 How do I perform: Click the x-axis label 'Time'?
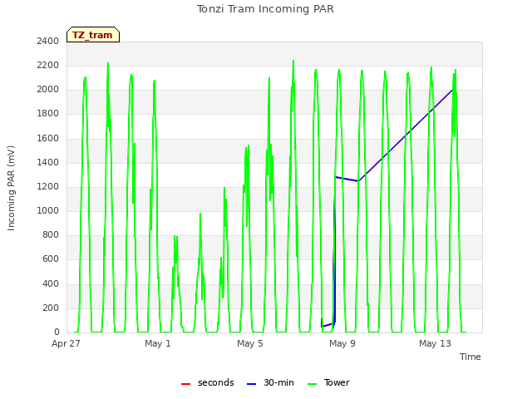[470, 357]
